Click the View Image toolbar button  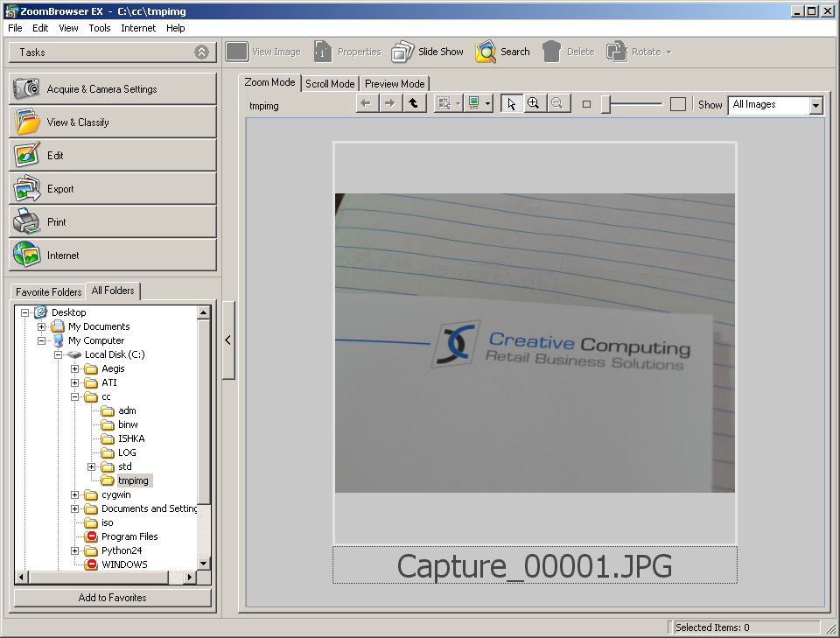pos(263,52)
